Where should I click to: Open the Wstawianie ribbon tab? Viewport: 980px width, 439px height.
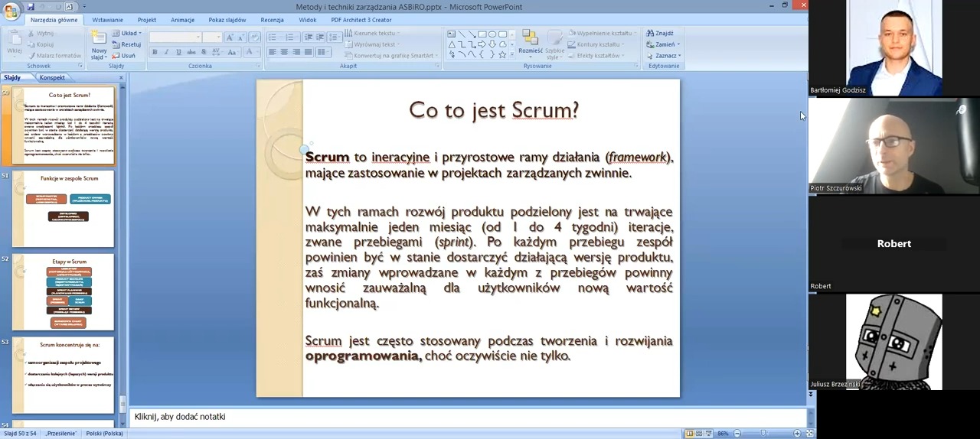[x=107, y=20]
